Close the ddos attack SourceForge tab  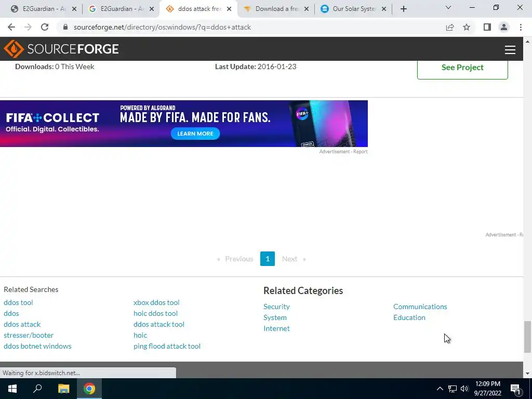coord(229,9)
